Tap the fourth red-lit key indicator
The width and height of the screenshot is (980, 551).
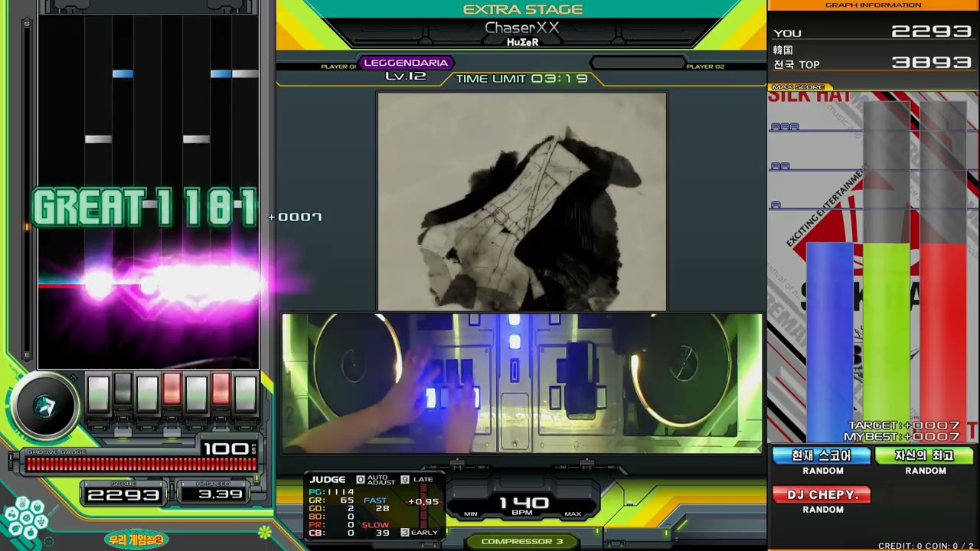click(171, 390)
